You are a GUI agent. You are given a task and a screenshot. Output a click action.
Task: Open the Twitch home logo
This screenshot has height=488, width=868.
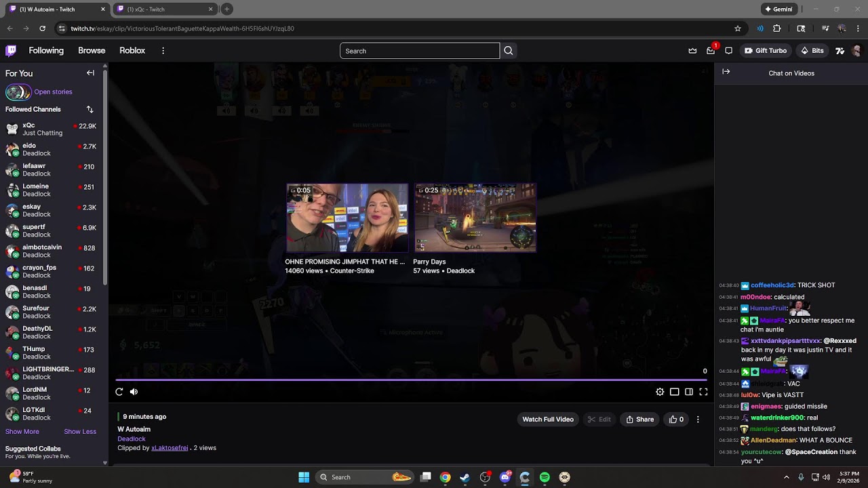tap(11, 51)
